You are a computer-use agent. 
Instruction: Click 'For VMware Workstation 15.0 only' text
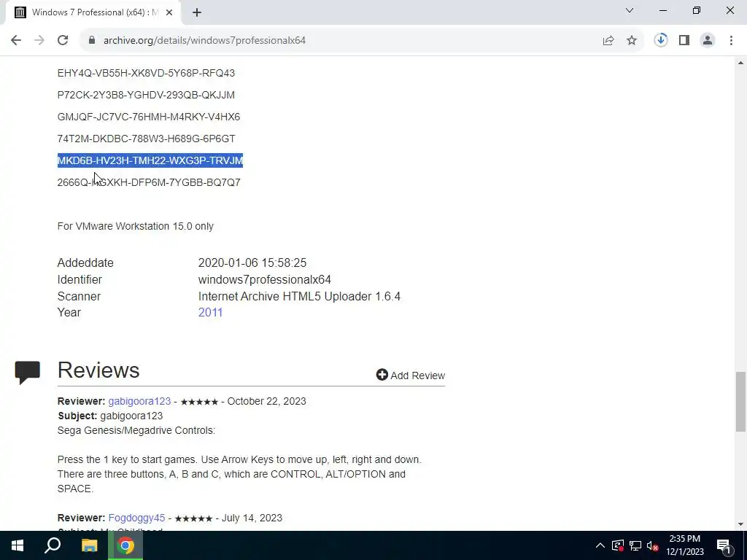[135, 226]
